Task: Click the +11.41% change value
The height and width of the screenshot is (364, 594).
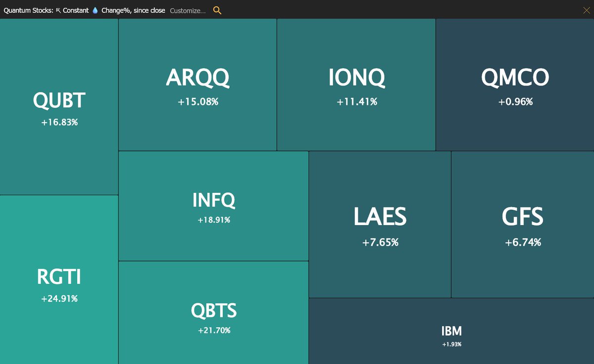Action: 357,102
